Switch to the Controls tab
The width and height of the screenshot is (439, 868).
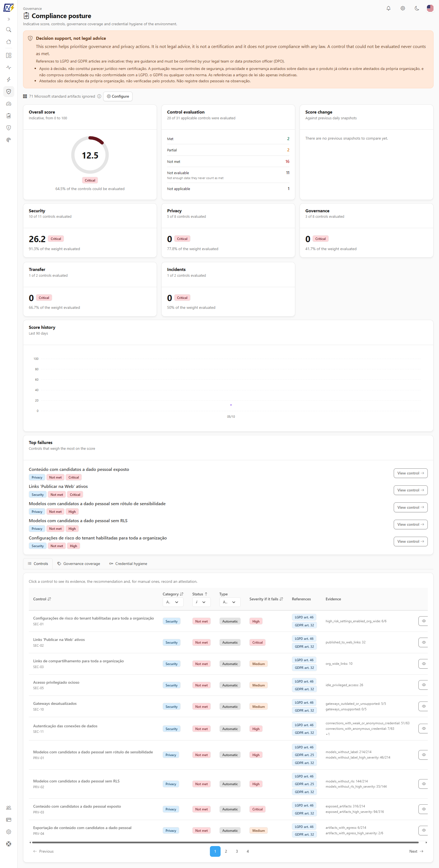[x=38, y=564]
